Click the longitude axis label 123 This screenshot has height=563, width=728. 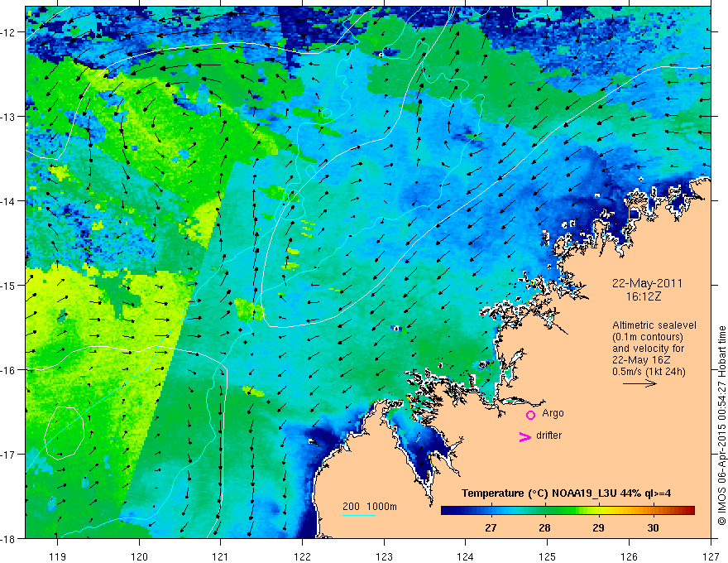point(384,556)
